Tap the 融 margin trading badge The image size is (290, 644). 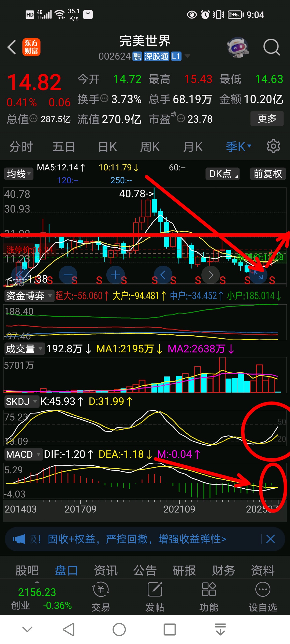[x=137, y=56]
